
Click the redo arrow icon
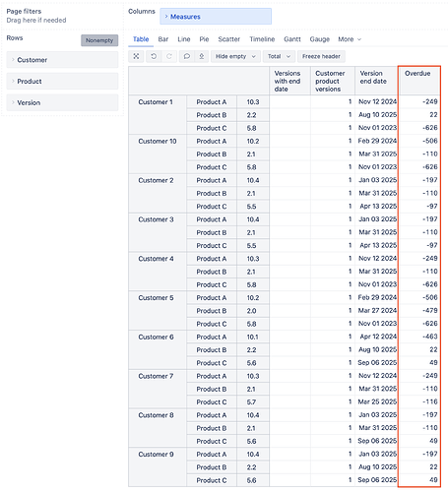click(x=169, y=56)
